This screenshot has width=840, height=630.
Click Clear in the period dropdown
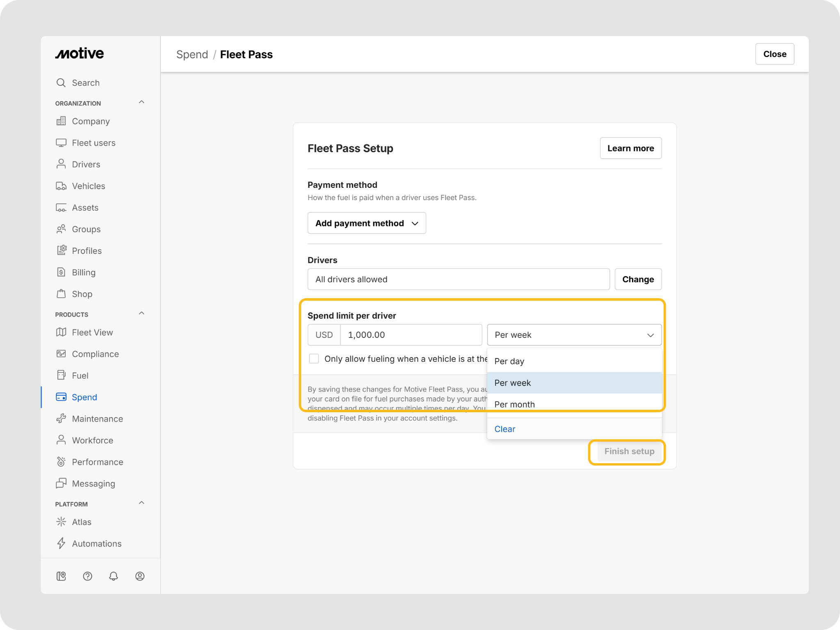coord(505,429)
